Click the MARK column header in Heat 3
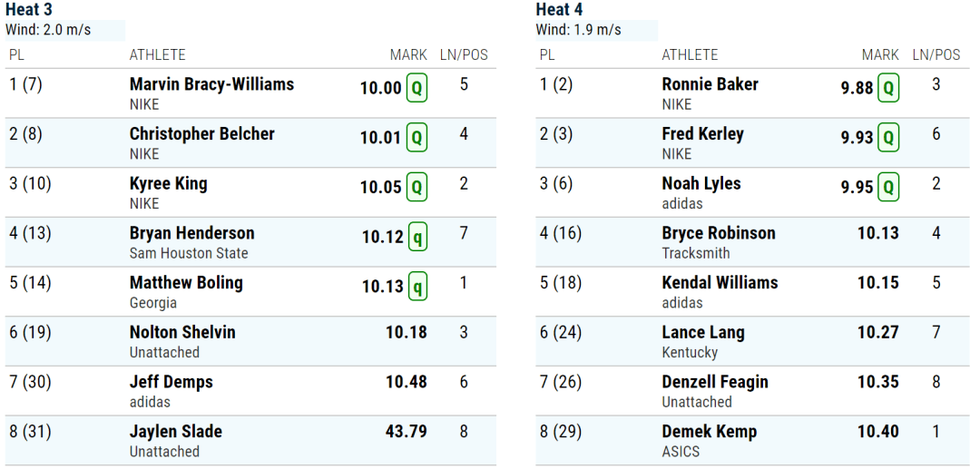 point(408,55)
